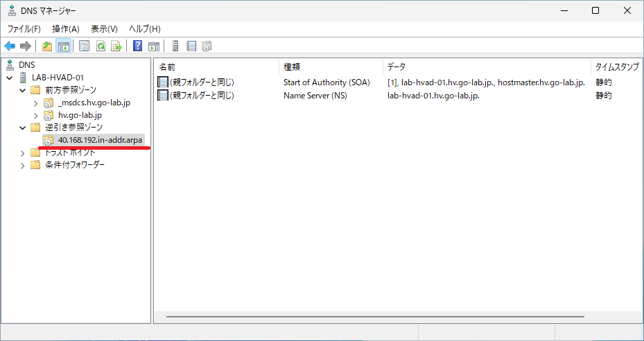Minimize the DNS Manager window
Image resolution: width=644 pixels, height=341 pixels.
coord(564,10)
